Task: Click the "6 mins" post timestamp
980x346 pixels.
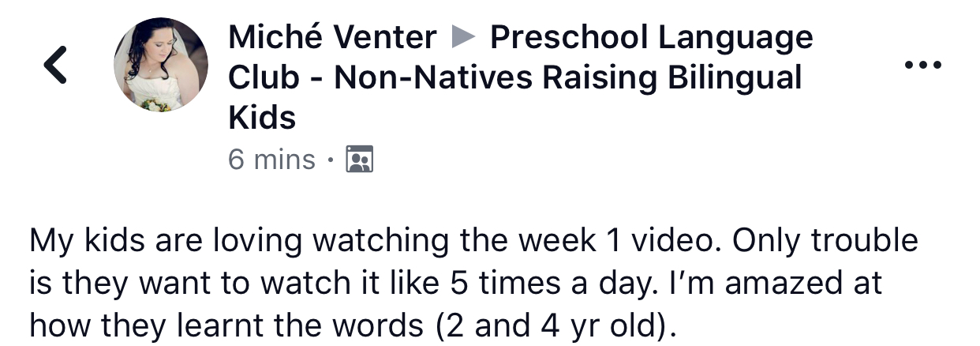Action: 271,160
